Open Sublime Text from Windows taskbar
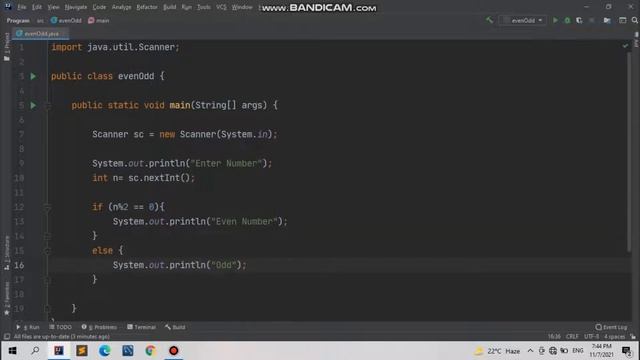Image resolution: width=640 pixels, height=360 pixels. coord(82,351)
